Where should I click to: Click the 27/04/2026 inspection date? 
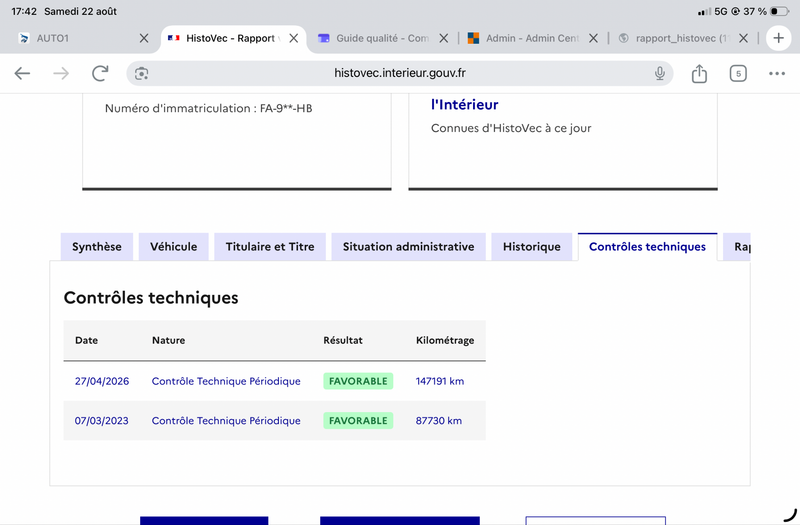(102, 381)
